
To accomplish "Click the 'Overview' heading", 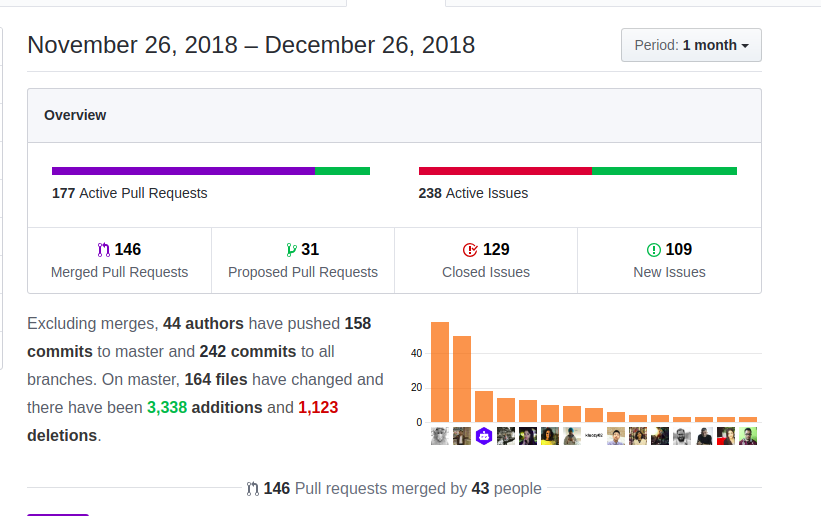I will tap(75, 115).
